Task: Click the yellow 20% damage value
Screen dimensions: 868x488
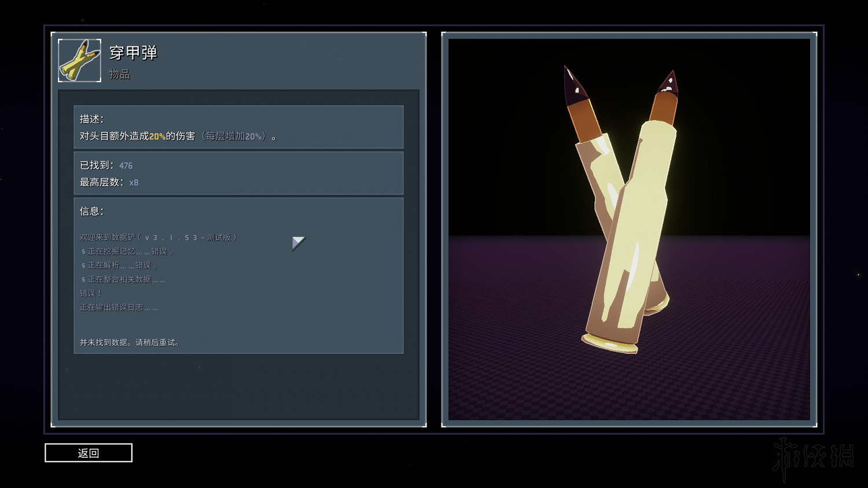Action: click(x=157, y=136)
